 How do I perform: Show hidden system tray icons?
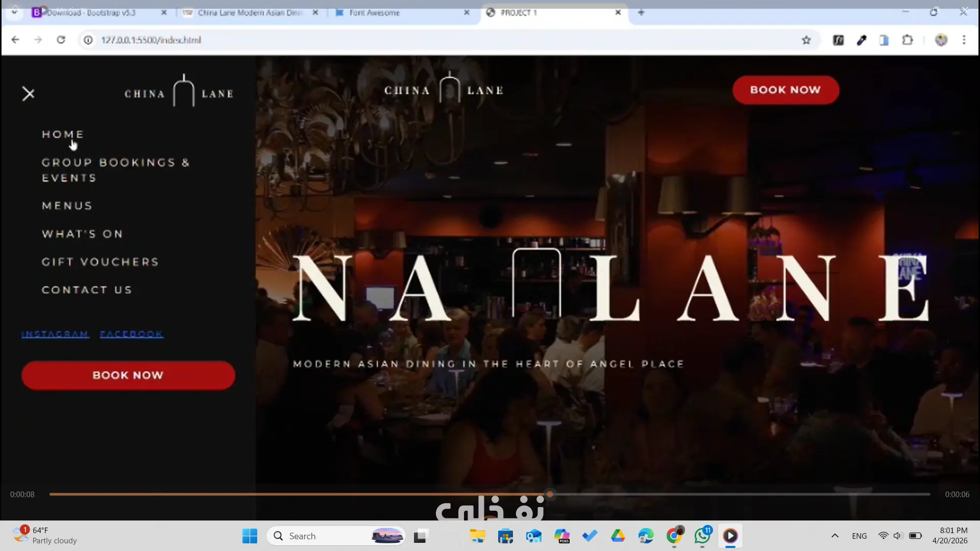[x=835, y=536]
